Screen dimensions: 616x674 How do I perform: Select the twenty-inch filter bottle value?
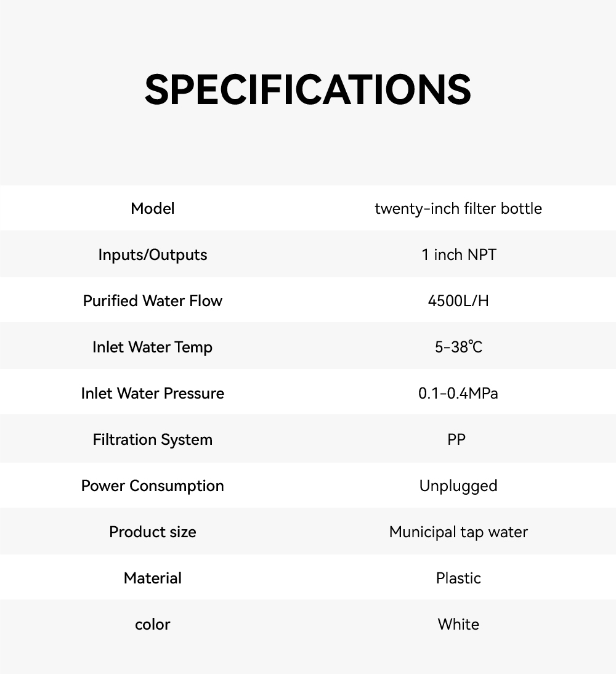pos(458,208)
